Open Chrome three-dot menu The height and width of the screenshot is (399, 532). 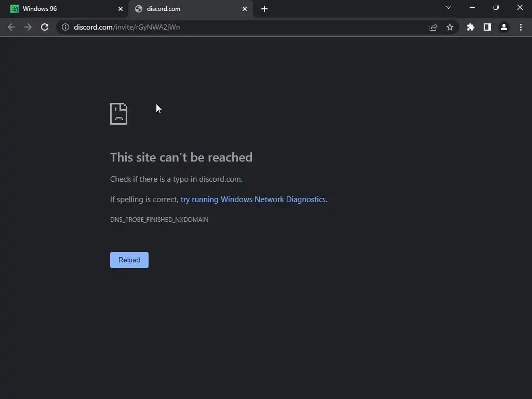pyautogui.click(x=521, y=27)
